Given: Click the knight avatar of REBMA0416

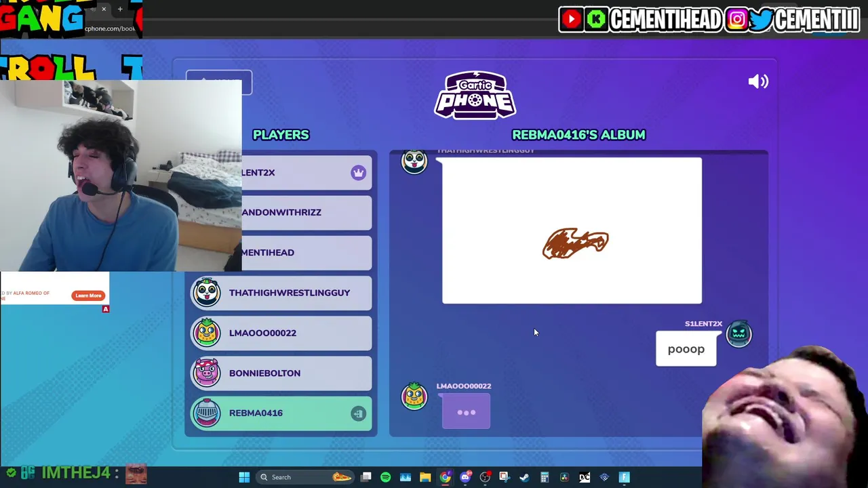Looking at the screenshot, I should 206,413.
